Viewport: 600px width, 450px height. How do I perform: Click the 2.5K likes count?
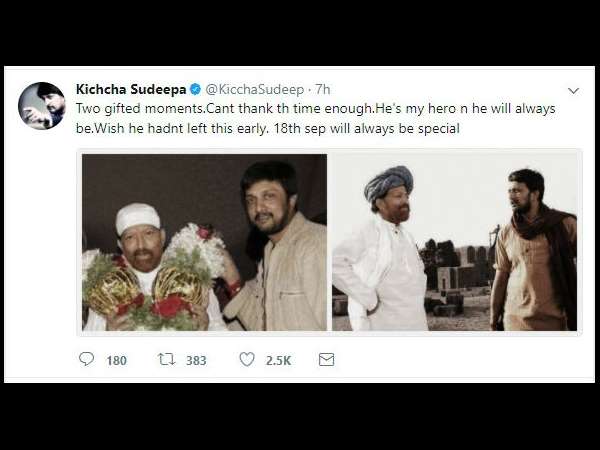278,360
